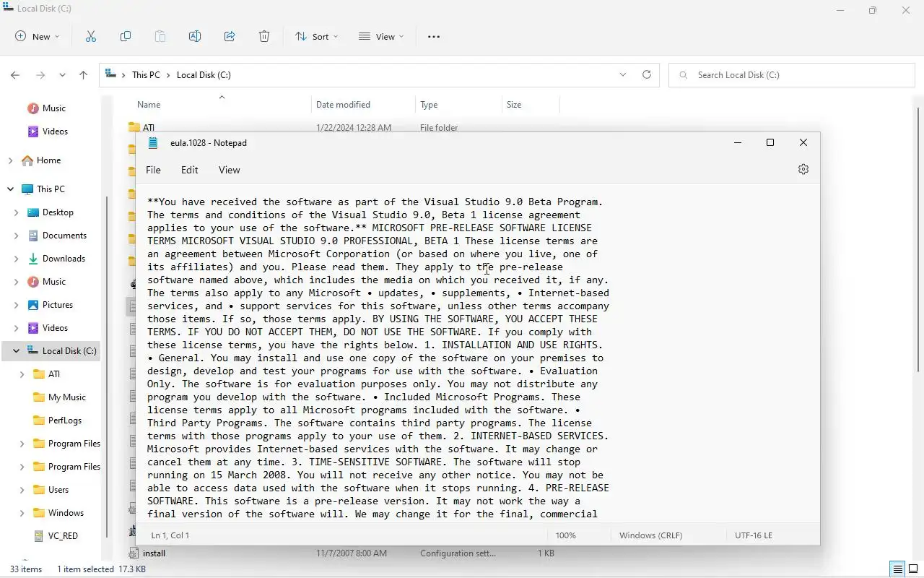Open address bar history dropdown arrow
Screen dimensions: 924x578
623,74
